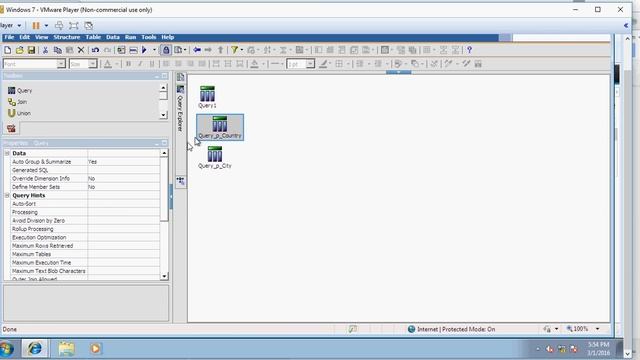Open the Structure menu
The image size is (640, 360).
coord(67,37)
